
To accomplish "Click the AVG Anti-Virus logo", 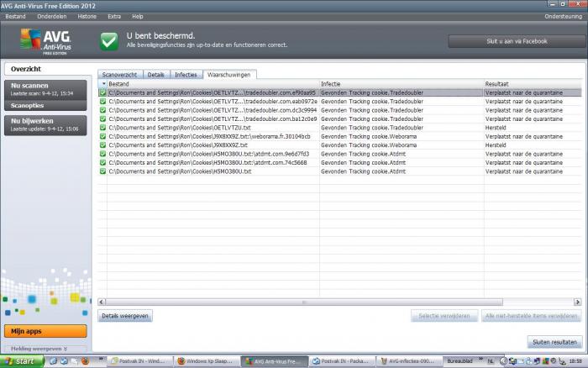I will pyautogui.click(x=45, y=42).
